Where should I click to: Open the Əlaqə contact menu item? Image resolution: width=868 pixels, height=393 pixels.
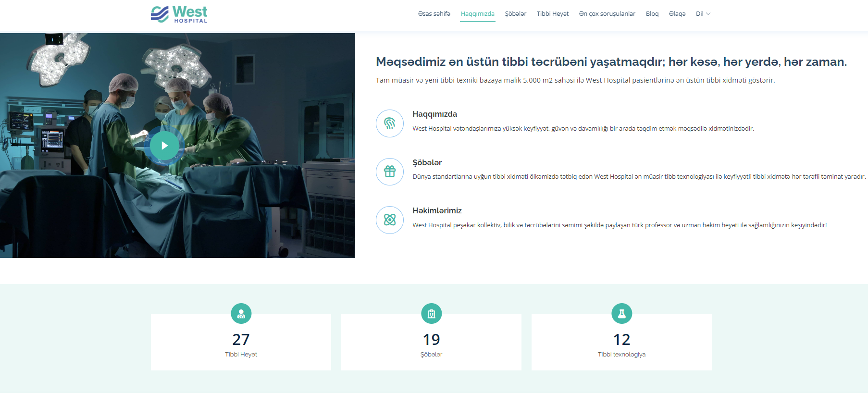point(677,14)
